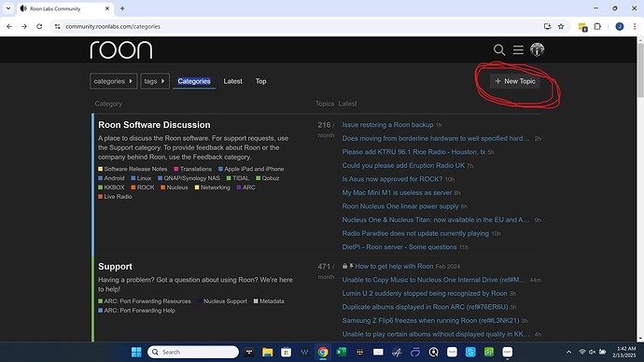
Task: Open DietPi - Roon server questions topic
Action: coord(399,246)
